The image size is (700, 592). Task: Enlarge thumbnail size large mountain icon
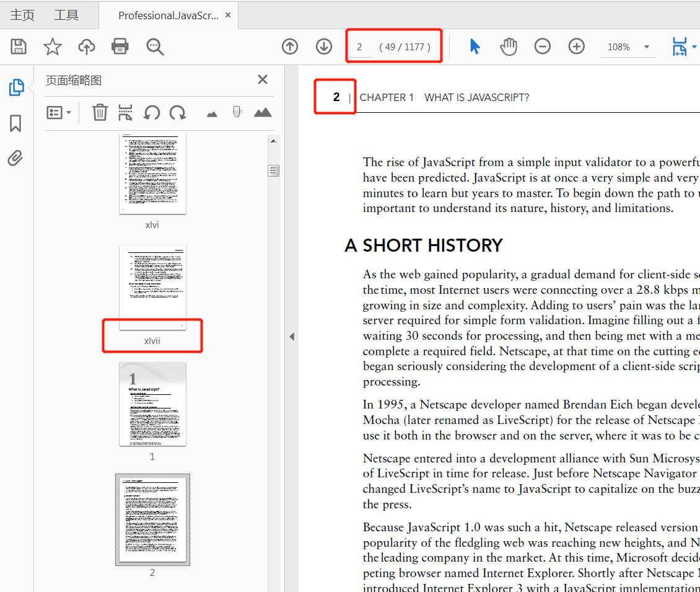tap(263, 113)
